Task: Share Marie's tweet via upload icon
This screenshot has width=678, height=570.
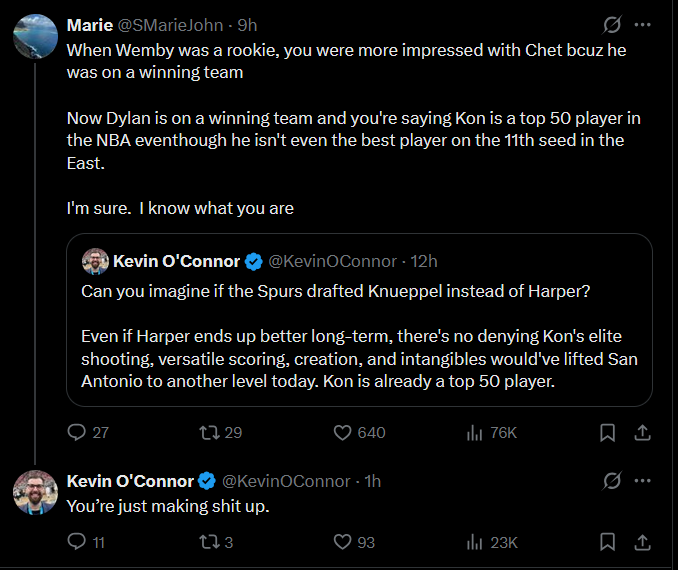Action: (x=643, y=432)
